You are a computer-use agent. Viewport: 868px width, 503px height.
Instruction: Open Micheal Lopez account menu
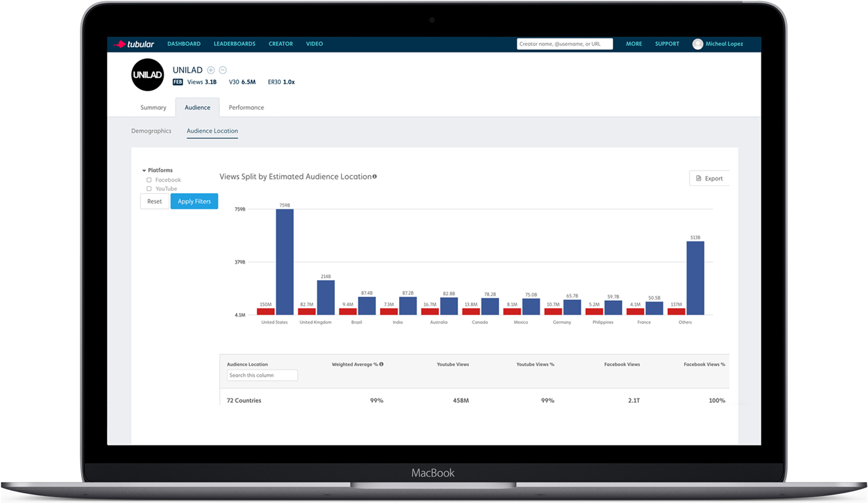(x=724, y=44)
